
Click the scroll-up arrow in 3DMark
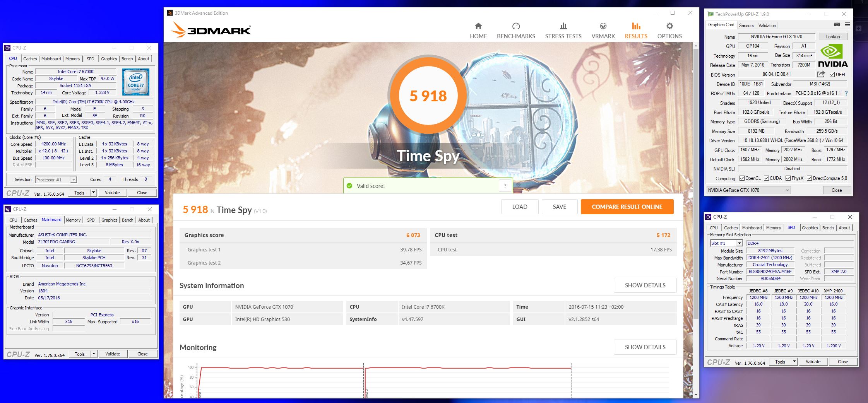[696, 46]
